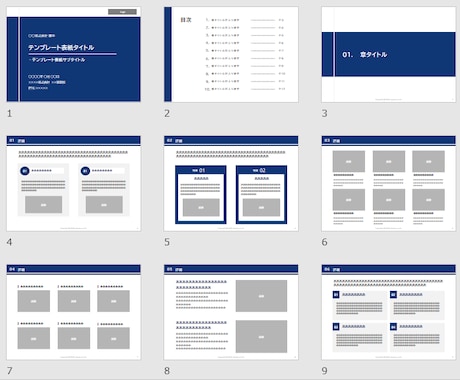Image resolution: width=460 pixels, height=380 pixels.
Task: Click the テンプレート表紙タイトル heading on the cover slide
Action: click(x=61, y=47)
